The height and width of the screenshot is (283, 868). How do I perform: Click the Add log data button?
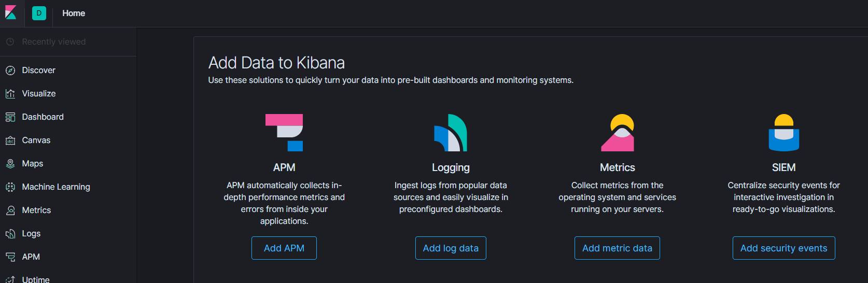[x=451, y=248]
